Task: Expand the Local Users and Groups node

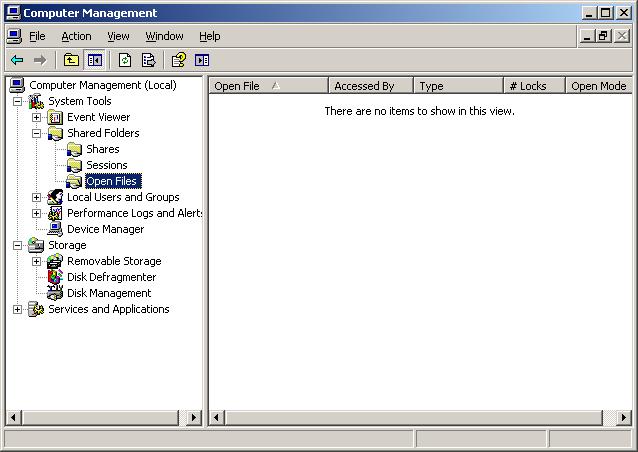Action: [x=37, y=197]
